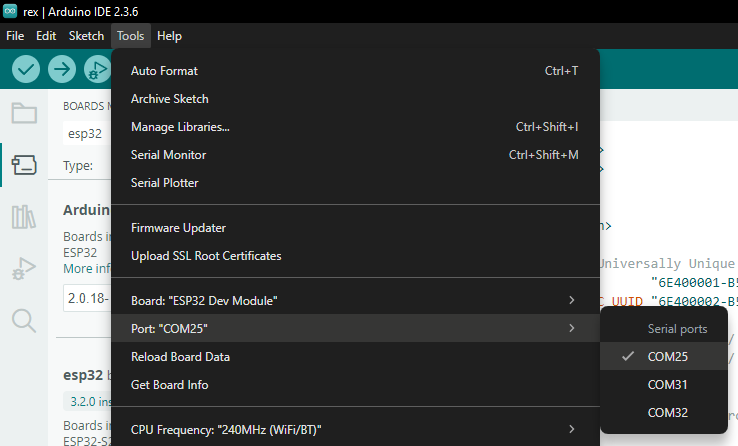
Task: Open the Search magnifier sidebar icon
Action: click(24, 321)
